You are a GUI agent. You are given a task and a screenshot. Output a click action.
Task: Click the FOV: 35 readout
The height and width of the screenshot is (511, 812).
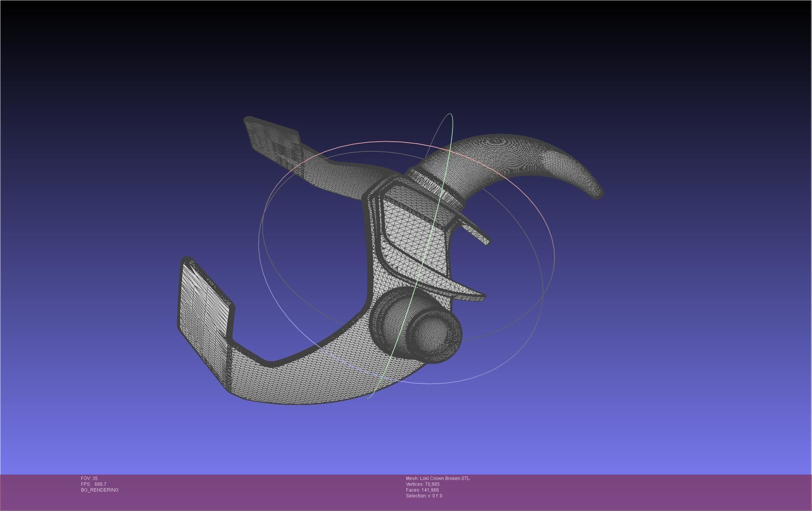89,478
